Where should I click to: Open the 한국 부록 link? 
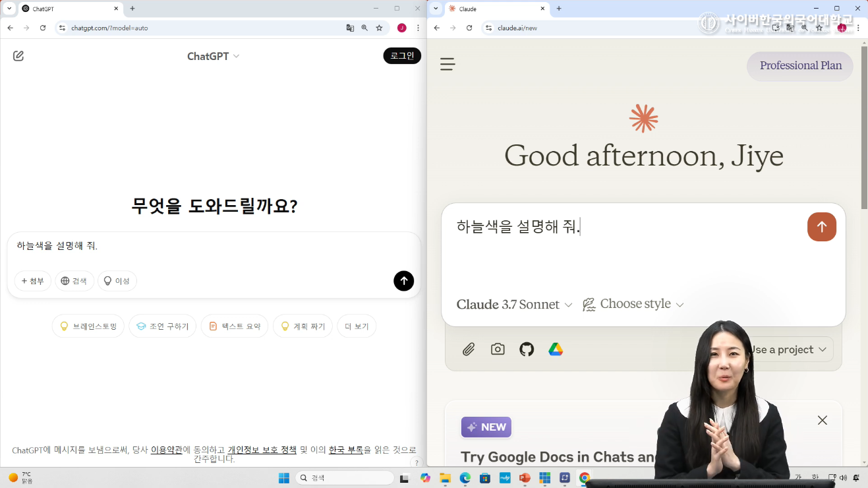point(346,450)
